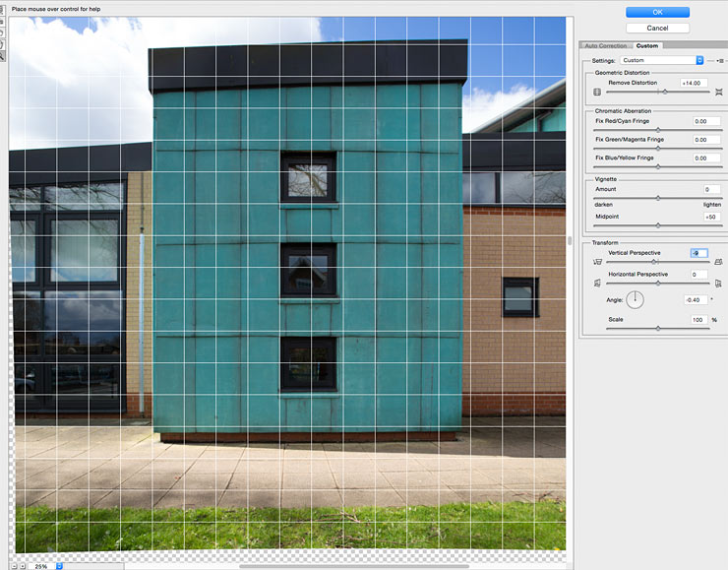Click the Angle value field
Viewport: 728px width, 570px height.
[696, 300]
